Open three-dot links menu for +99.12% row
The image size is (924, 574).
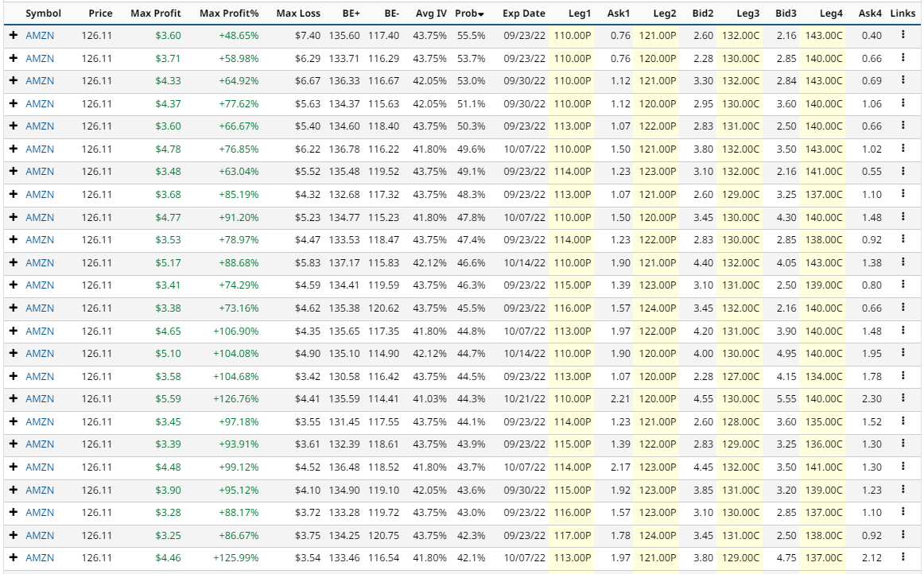coord(903,467)
